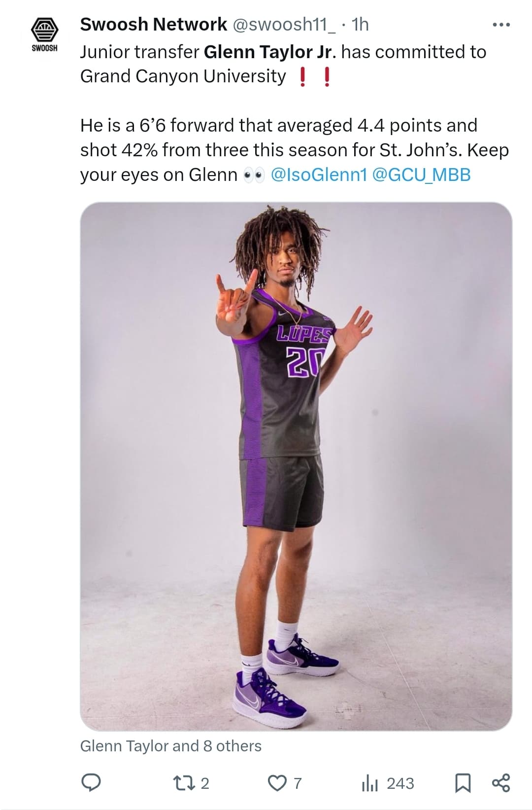Click the reply comment bubble icon
The height and width of the screenshot is (810, 532).
[91, 783]
